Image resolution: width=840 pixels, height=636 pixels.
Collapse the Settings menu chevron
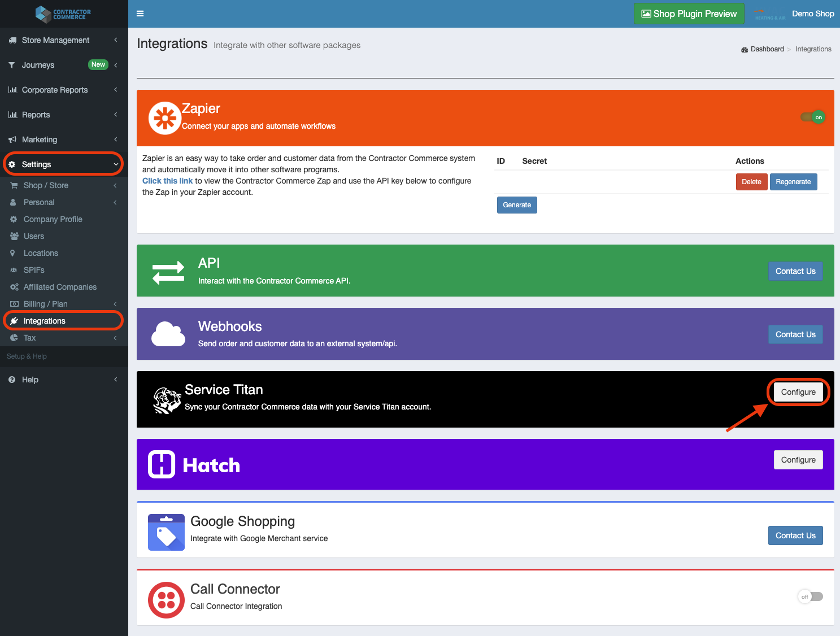pyautogui.click(x=115, y=164)
